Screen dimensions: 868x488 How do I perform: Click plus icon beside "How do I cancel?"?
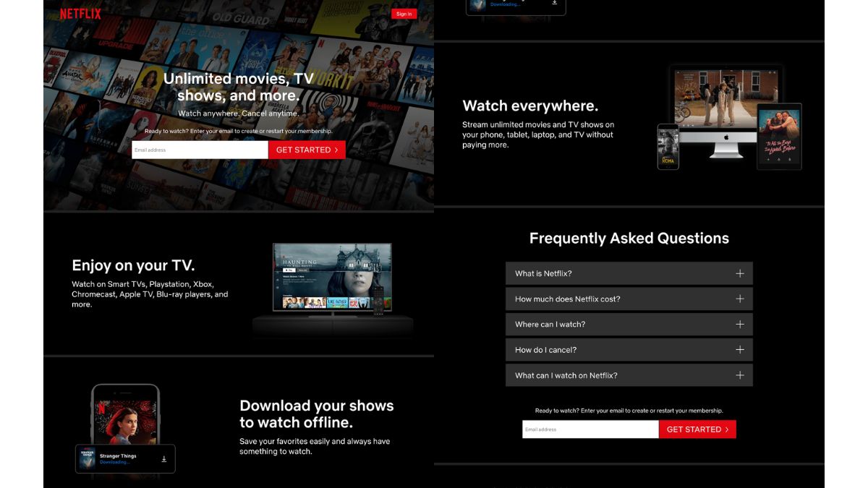tap(739, 350)
